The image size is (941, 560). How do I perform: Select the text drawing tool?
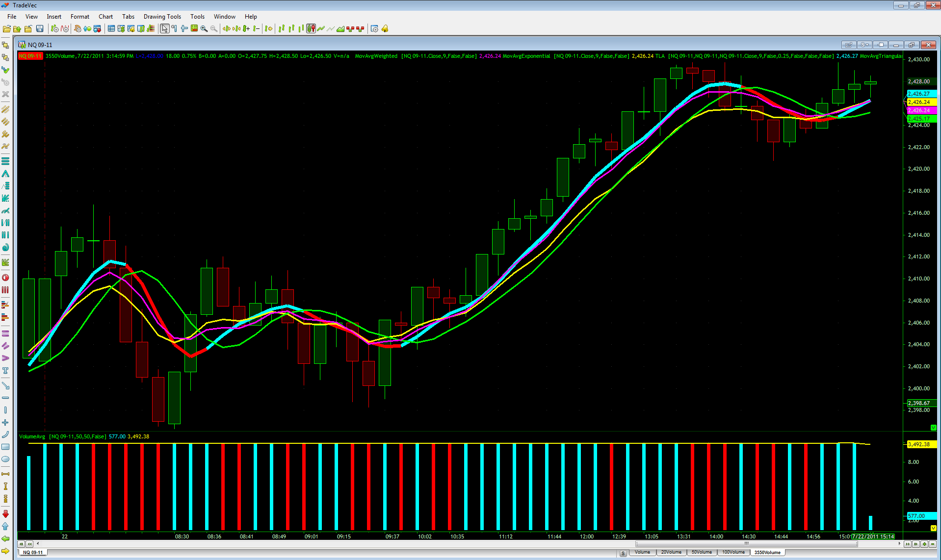5,371
